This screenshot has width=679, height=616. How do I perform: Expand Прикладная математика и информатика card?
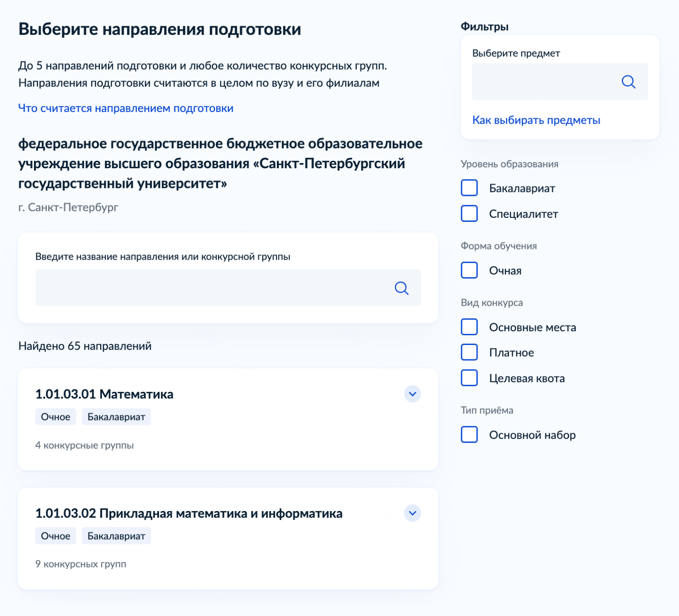point(412,513)
